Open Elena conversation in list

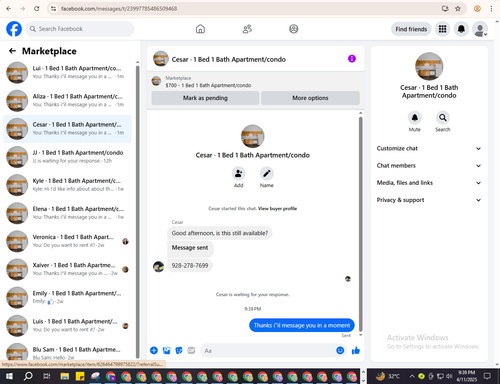(x=67, y=213)
